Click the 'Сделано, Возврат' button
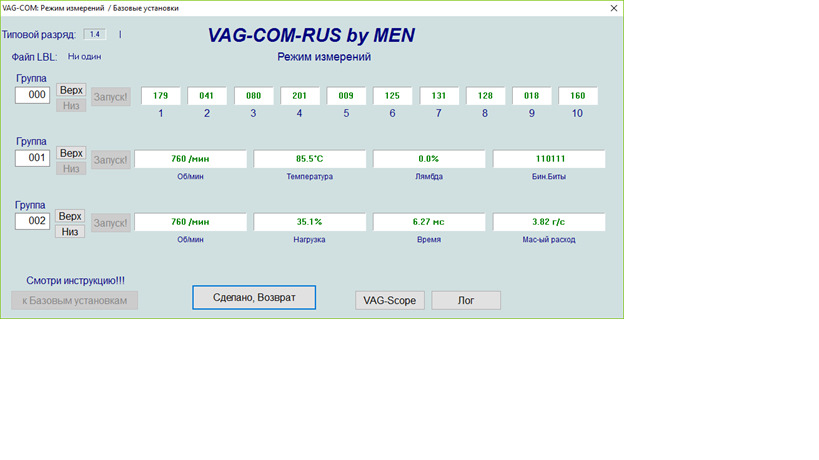The image size is (819, 460). (x=254, y=298)
